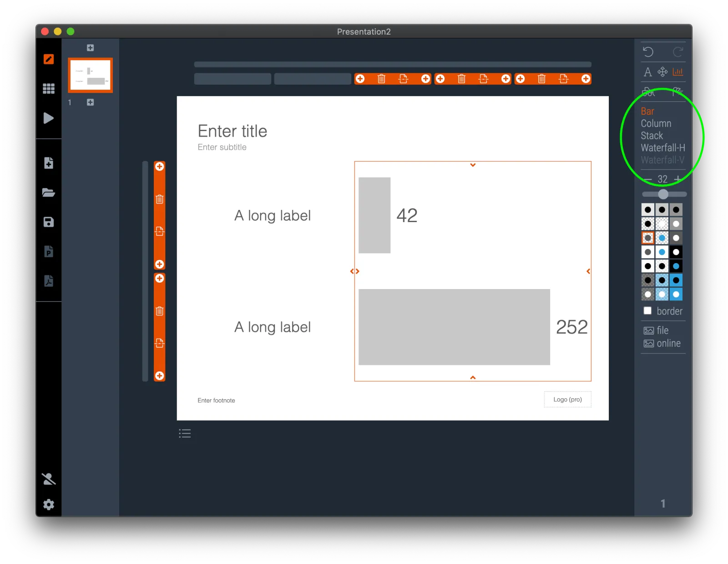The width and height of the screenshot is (728, 564).
Task: Select the long grey bar valued 252
Action: [454, 327]
